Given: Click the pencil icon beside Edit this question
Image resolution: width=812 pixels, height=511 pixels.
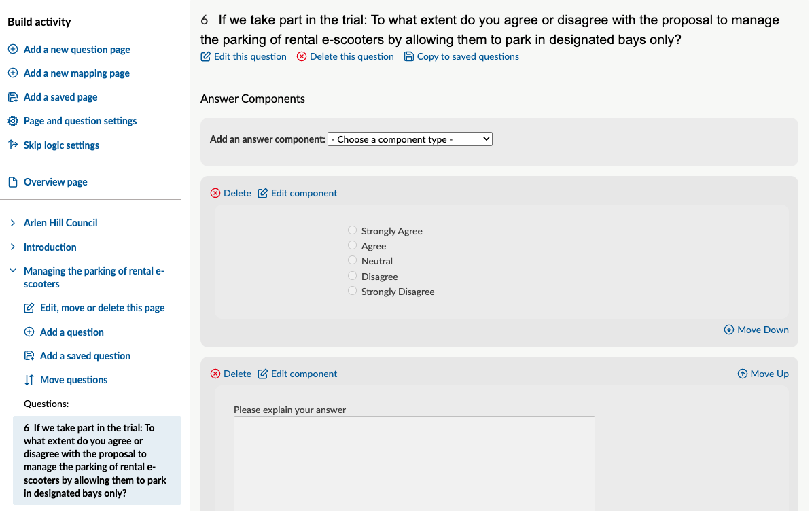Looking at the screenshot, I should click(206, 56).
